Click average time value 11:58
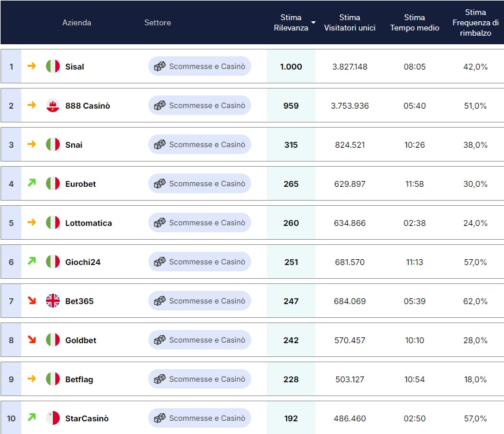 415,184
